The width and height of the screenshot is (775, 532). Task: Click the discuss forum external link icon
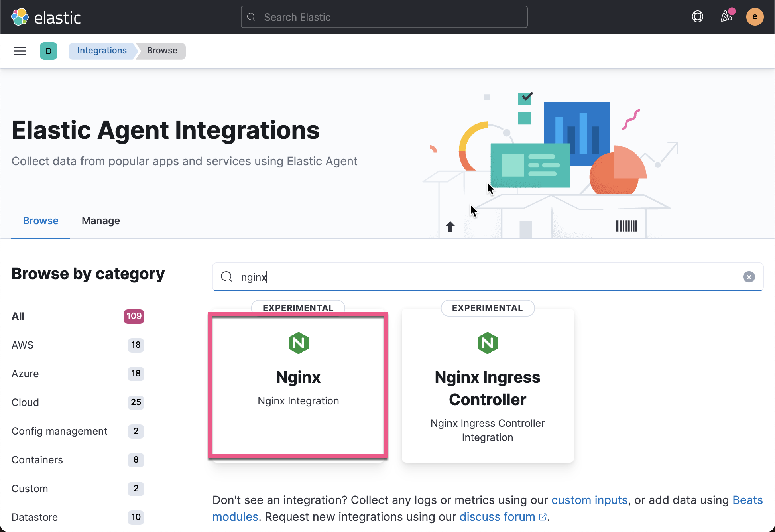click(543, 517)
